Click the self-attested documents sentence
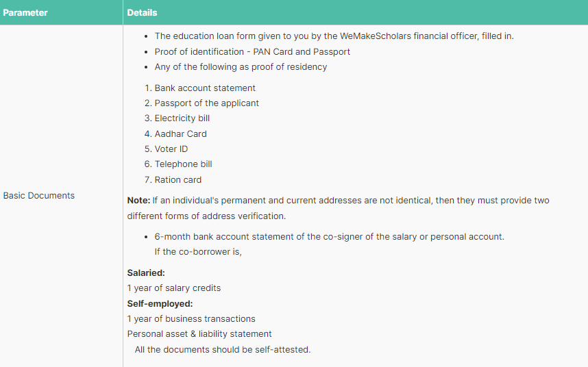The height and width of the screenshot is (367, 588). click(x=223, y=349)
